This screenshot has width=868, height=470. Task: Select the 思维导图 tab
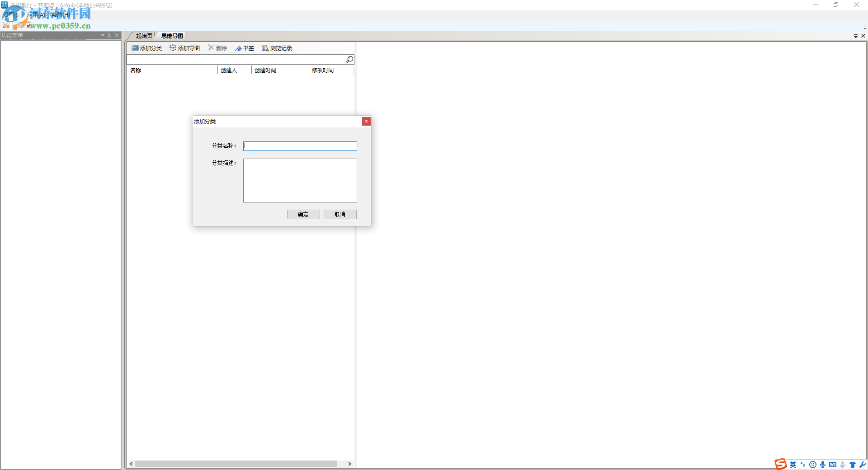coord(172,36)
